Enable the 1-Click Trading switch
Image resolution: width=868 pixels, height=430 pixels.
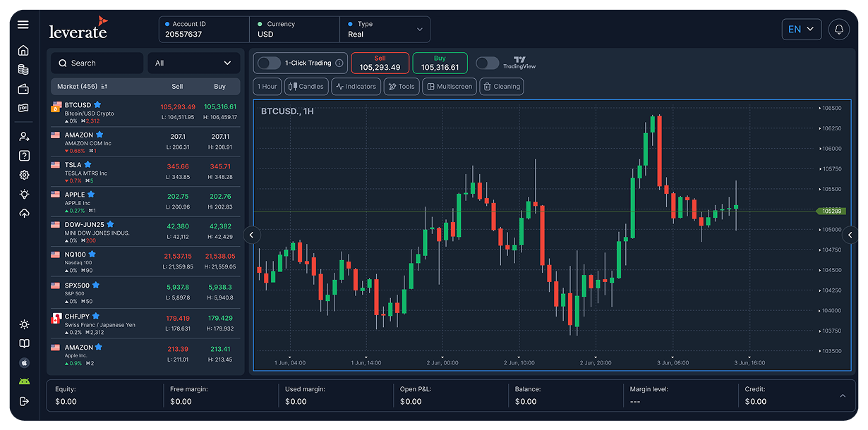[x=269, y=63]
